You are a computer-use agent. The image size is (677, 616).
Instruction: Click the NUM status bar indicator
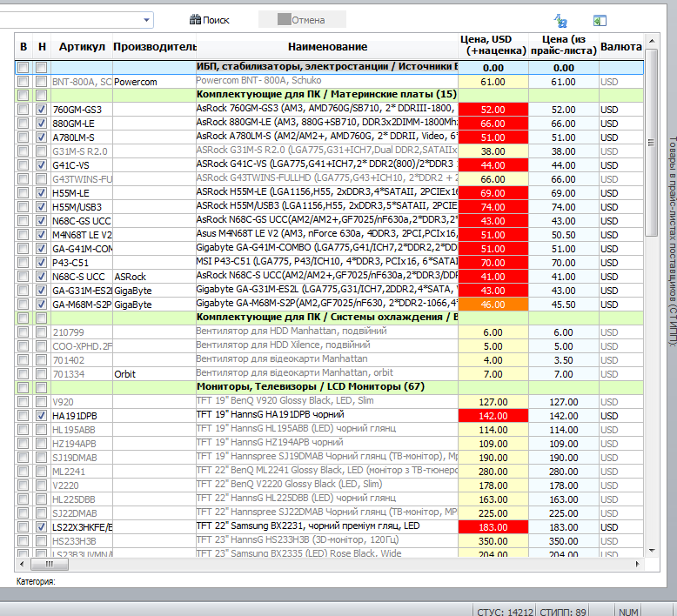click(x=627, y=612)
